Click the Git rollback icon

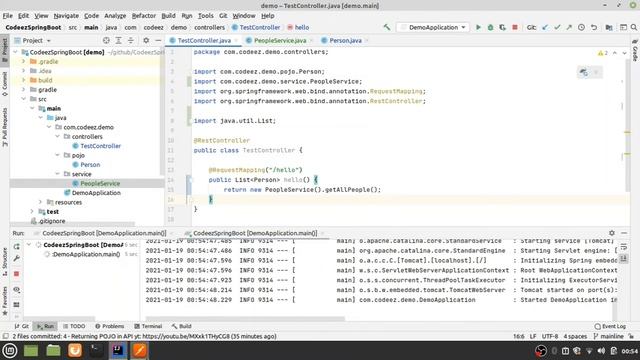tap(594, 27)
